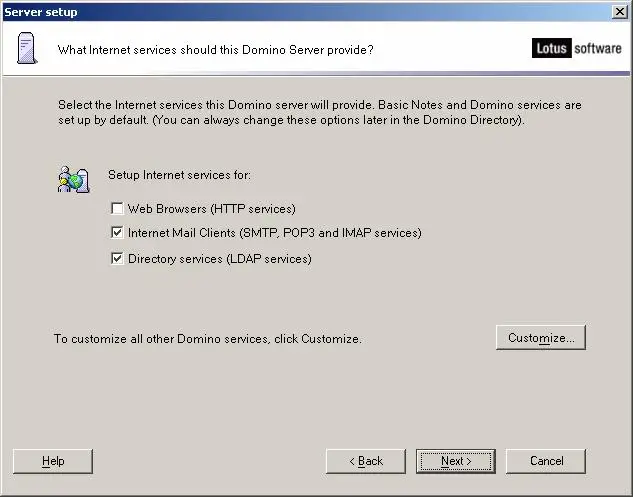
Task: Click the Internet services globe and users icon
Action: 74,179
